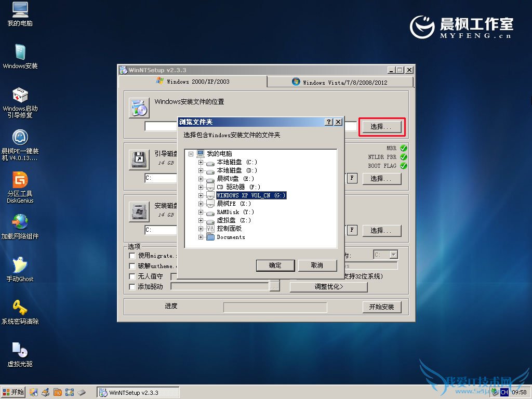Open the 手动Ghost desktop icon
The image size is (532, 399).
click(x=20, y=266)
